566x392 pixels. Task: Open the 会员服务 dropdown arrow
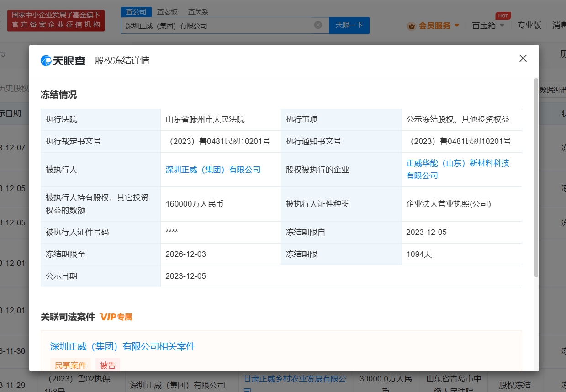point(456,26)
